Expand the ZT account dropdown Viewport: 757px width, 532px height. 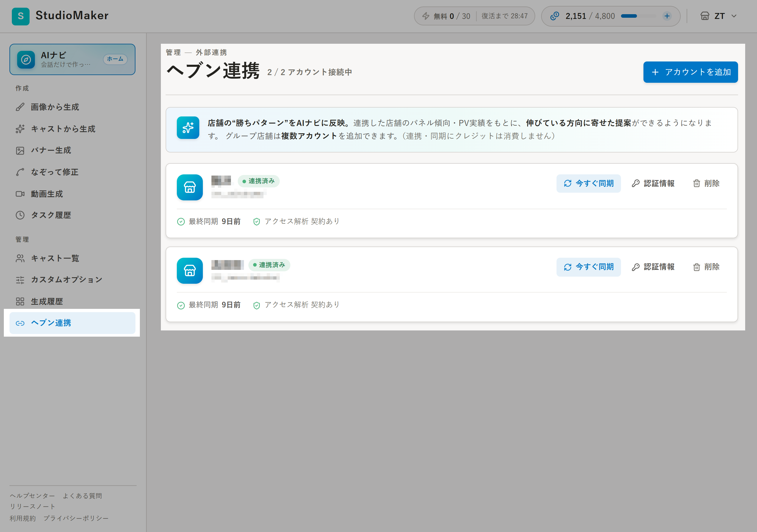coord(719,16)
